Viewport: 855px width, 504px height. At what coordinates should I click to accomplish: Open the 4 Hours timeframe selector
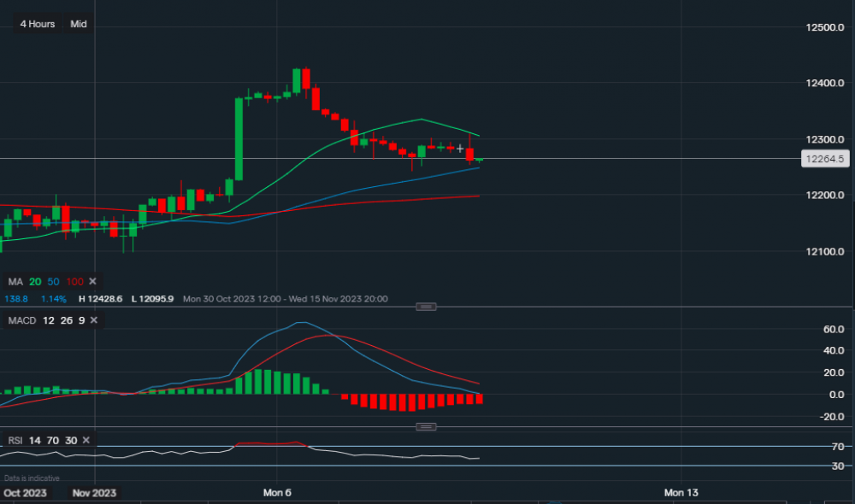pyautogui.click(x=38, y=24)
